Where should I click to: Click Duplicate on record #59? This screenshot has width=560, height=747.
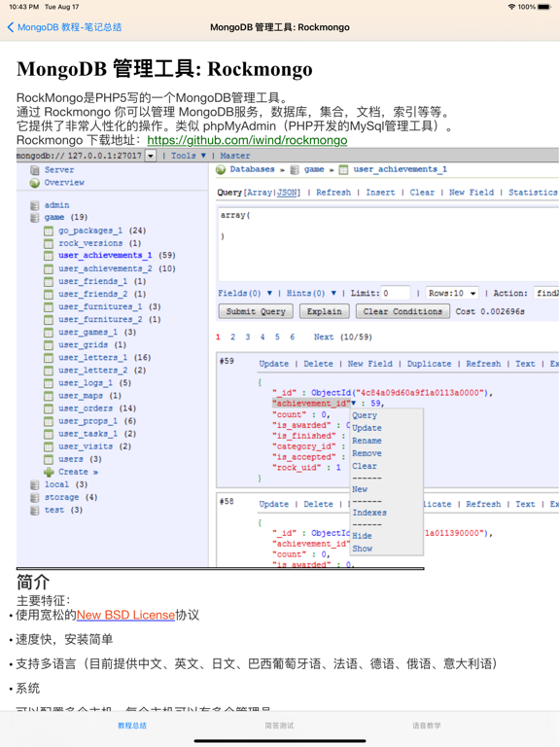point(429,364)
